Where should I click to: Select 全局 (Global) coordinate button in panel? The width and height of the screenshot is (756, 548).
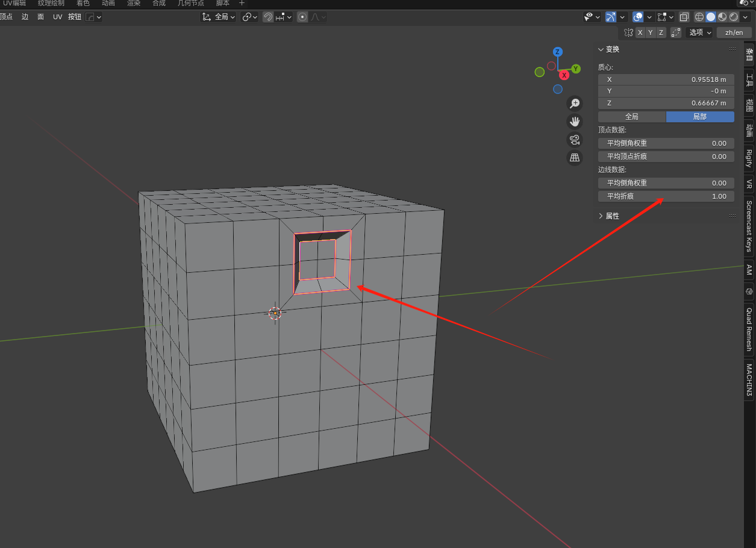(x=632, y=117)
